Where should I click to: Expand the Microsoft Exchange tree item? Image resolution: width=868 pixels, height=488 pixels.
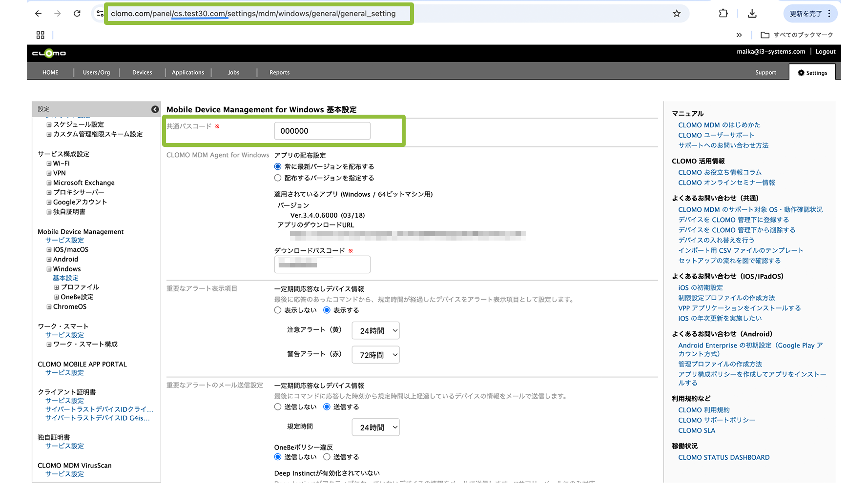pos(49,183)
